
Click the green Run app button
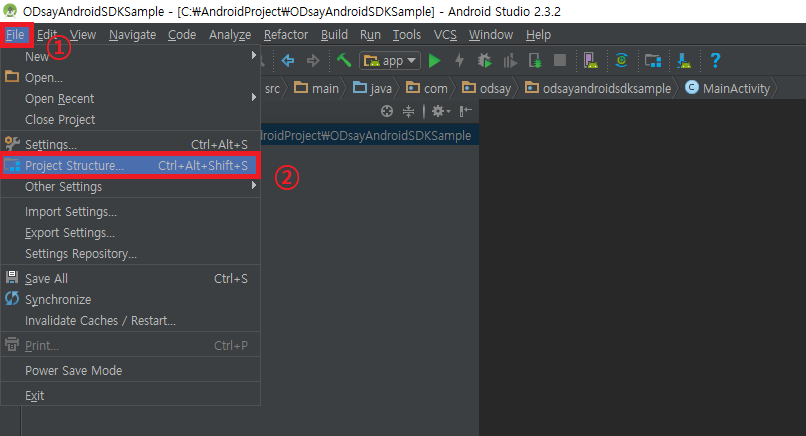coord(434,61)
